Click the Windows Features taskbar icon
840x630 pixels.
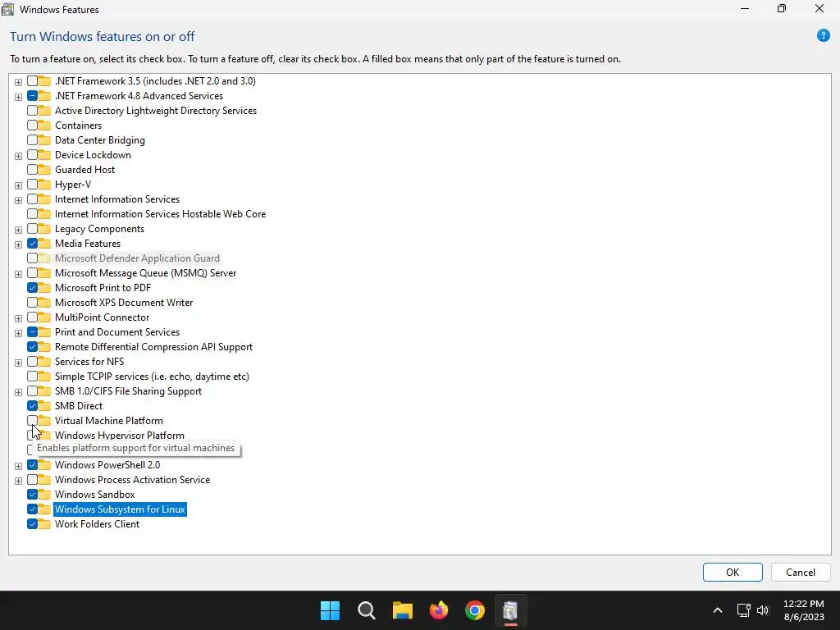coord(510,610)
